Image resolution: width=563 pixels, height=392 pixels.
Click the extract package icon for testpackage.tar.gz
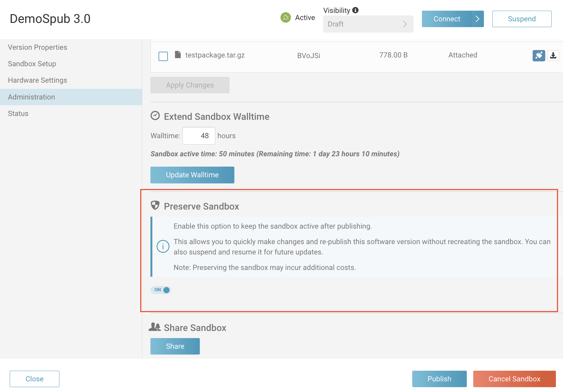pos(538,56)
